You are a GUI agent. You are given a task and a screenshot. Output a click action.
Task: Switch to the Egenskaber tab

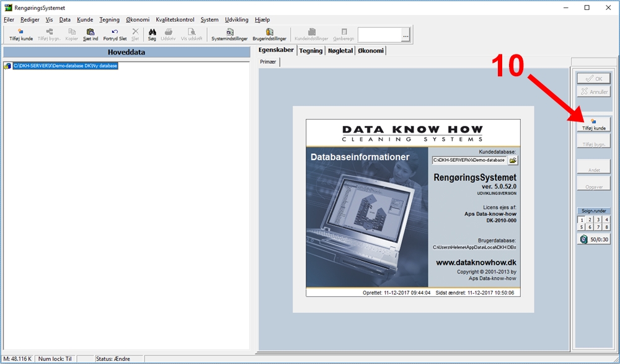pos(276,50)
